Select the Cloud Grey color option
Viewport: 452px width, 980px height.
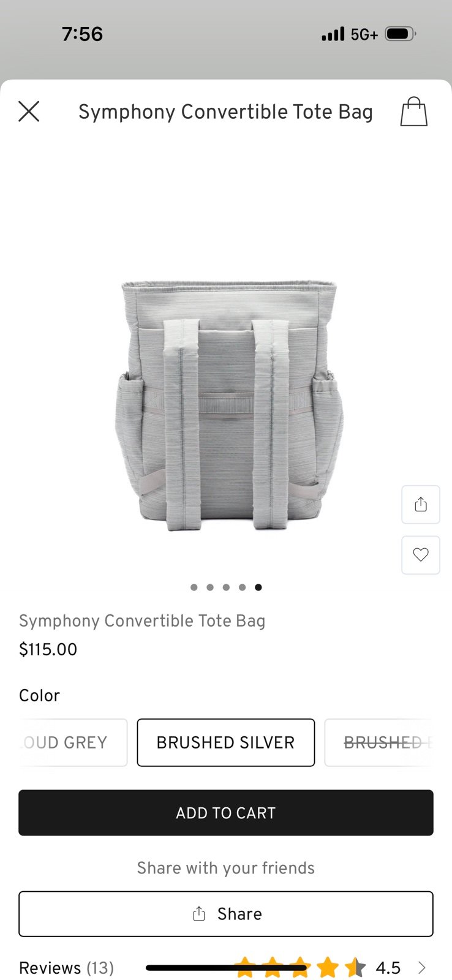pyautogui.click(x=73, y=742)
